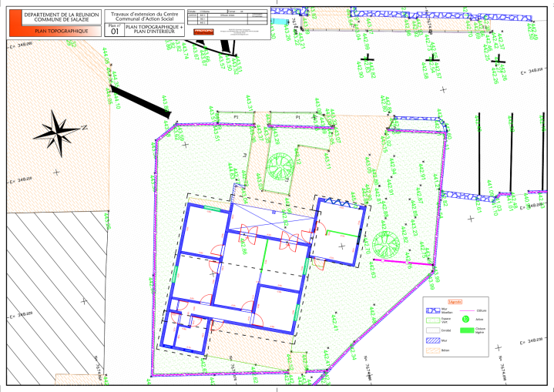Click the magenta Clôture line sample in legend
The image size is (554, 392).
(x=467, y=311)
